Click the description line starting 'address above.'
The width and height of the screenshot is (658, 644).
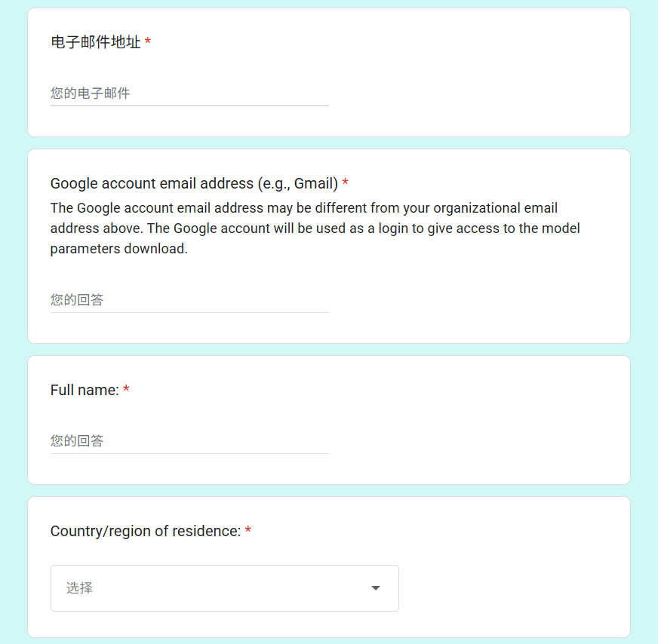pos(315,228)
